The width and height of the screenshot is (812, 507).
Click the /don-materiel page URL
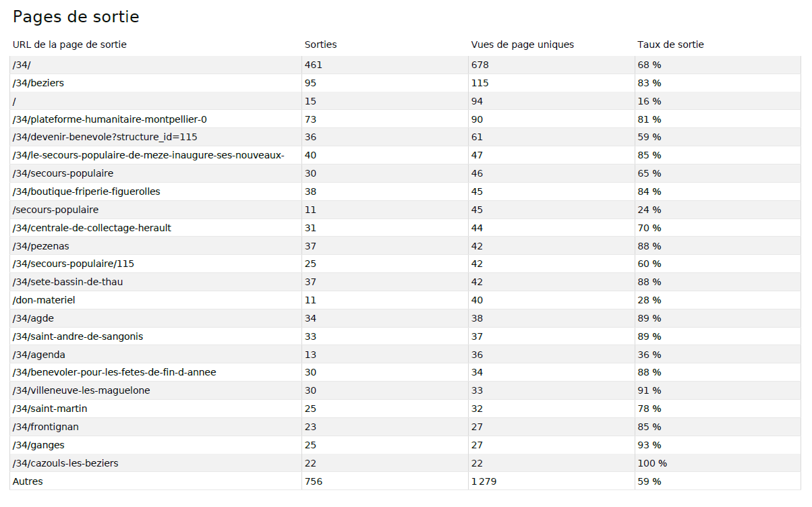coord(44,300)
